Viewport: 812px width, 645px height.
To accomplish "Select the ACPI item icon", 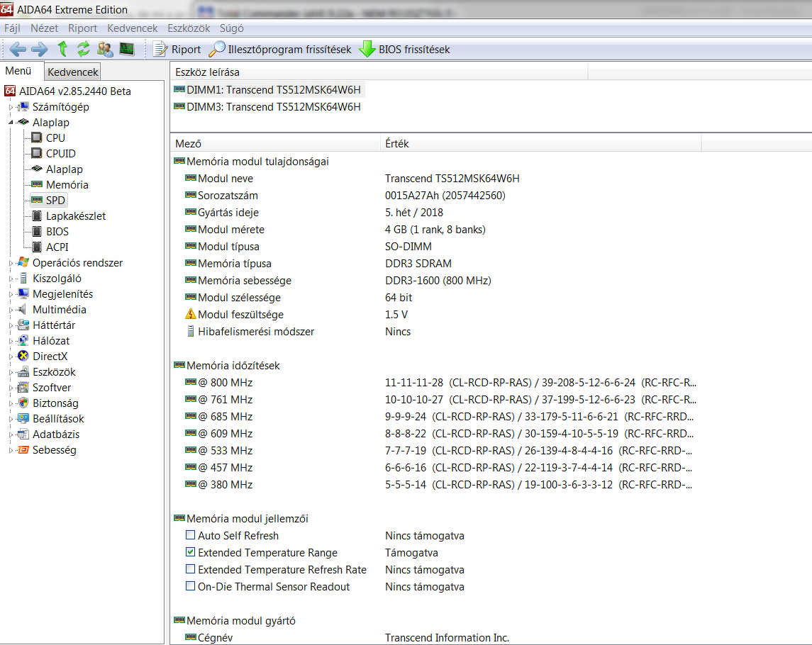I will [36, 247].
